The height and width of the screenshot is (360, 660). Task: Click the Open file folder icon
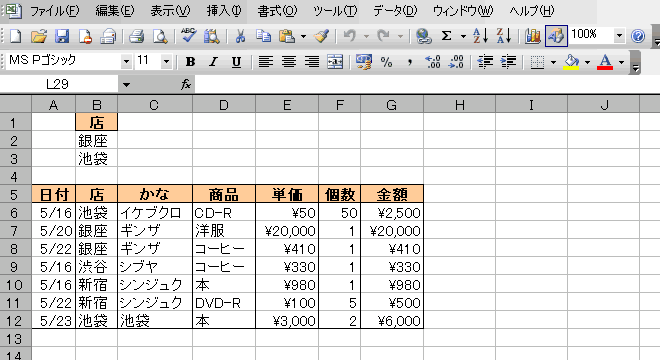(39, 36)
